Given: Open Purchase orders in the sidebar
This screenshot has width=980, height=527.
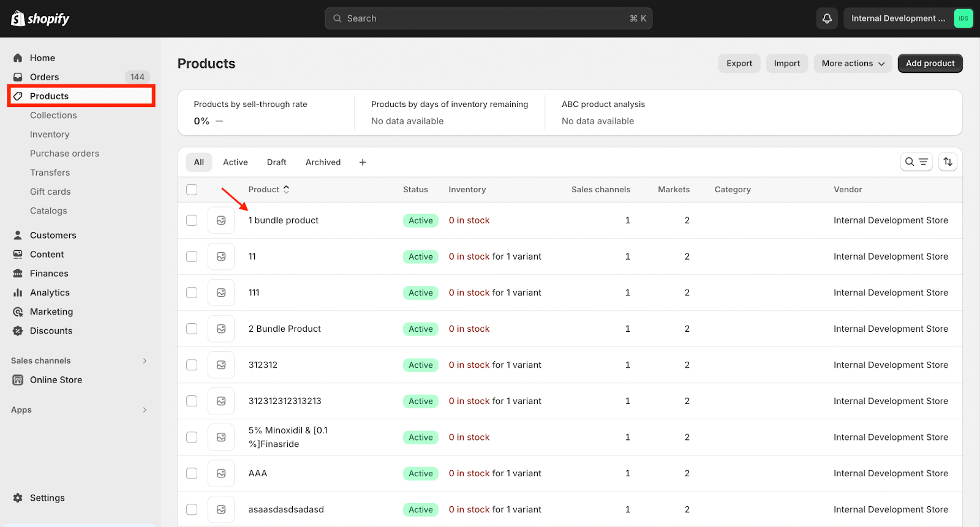Looking at the screenshot, I should 64,154.
